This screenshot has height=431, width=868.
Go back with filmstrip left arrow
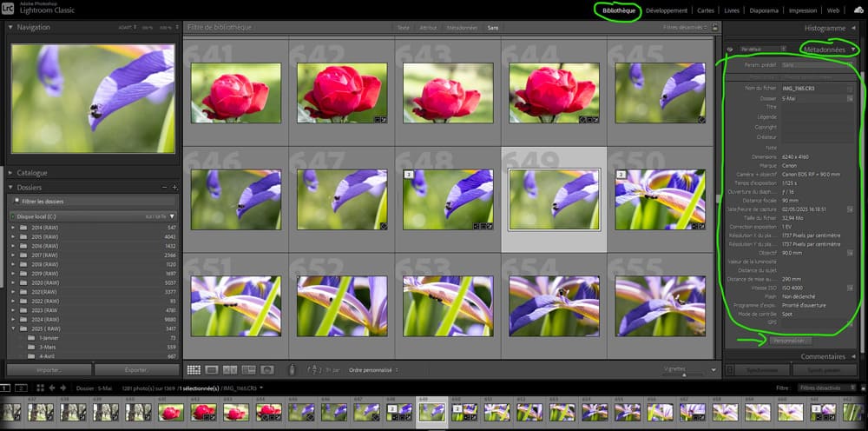[52, 388]
